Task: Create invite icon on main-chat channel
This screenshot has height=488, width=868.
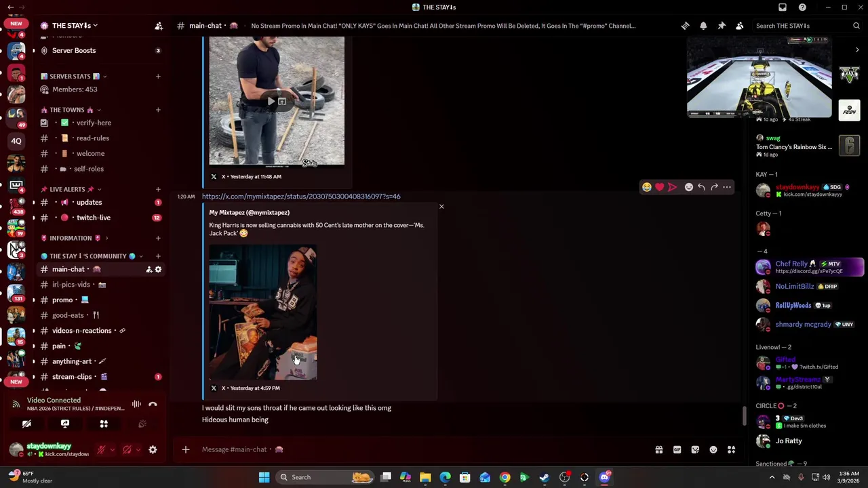Action: tap(149, 269)
